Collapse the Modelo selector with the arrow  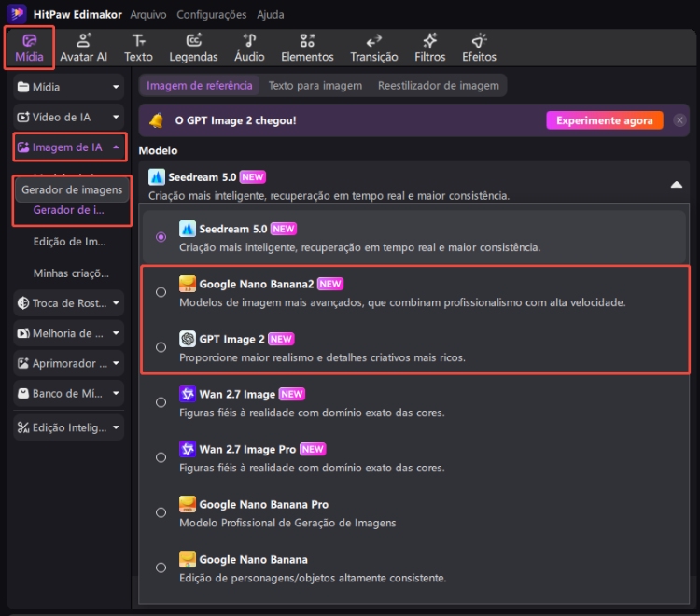pyautogui.click(x=677, y=185)
